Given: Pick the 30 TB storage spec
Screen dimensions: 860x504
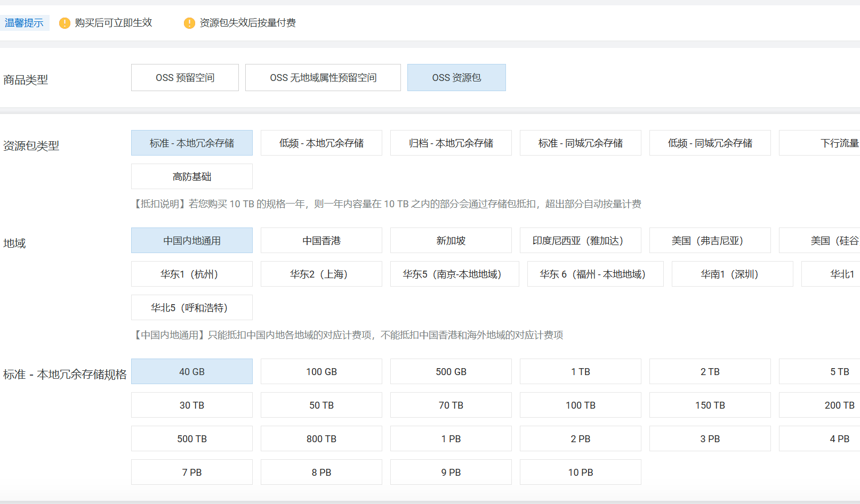Looking at the screenshot, I should (x=192, y=405).
